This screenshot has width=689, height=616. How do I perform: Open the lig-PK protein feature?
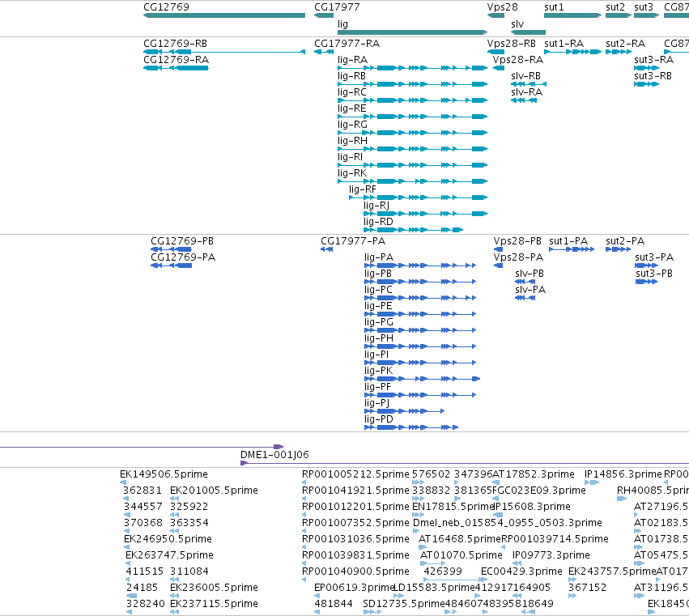(x=423, y=379)
